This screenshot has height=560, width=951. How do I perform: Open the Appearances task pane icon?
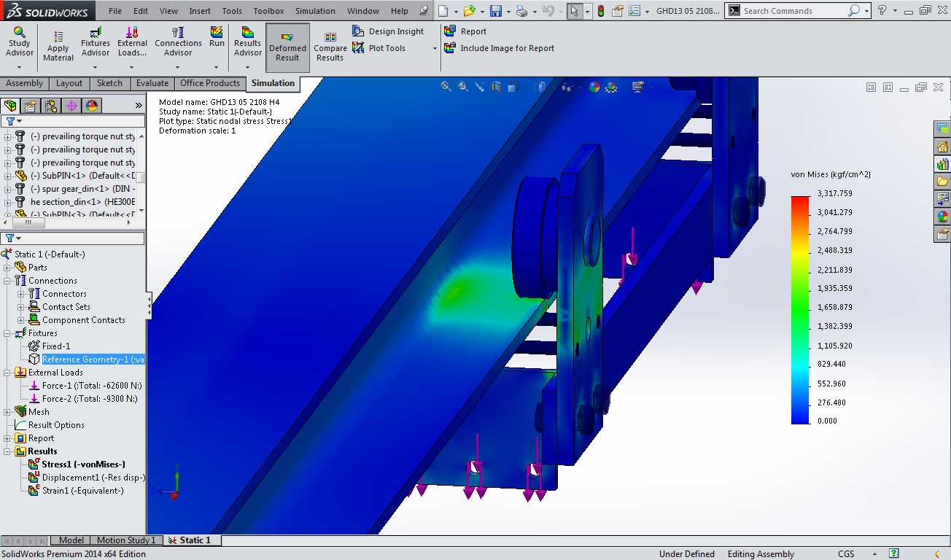point(942,217)
